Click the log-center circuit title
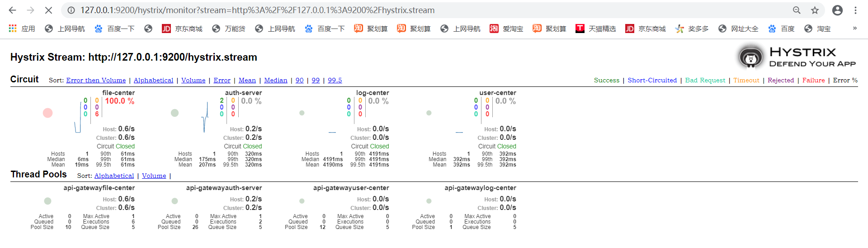The height and width of the screenshot is (248, 868). click(373, 93)
